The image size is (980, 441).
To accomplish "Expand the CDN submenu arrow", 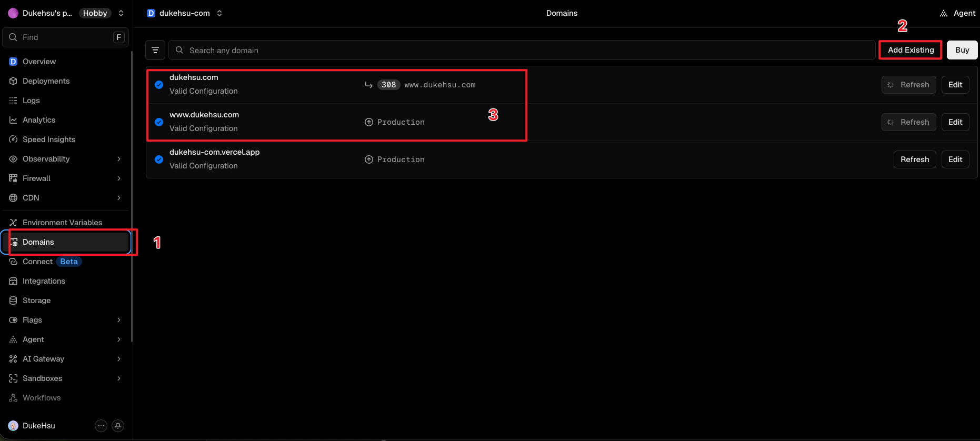I will click(x=119, y=198).
